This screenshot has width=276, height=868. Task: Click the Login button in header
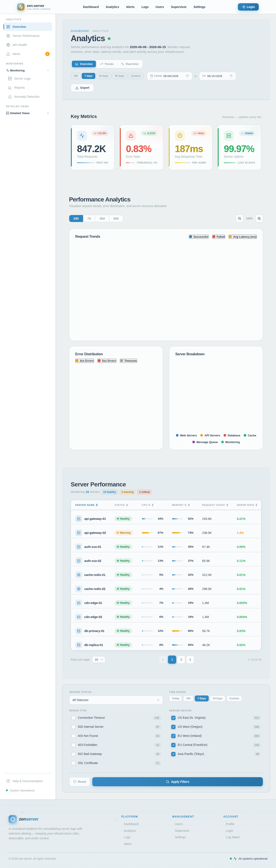pyautogui.click(x=248, y=7)
